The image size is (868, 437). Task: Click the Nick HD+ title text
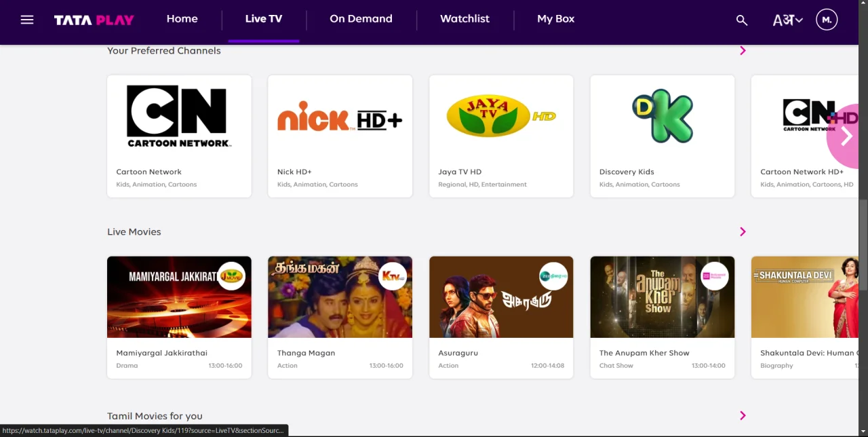click(294, 172)
